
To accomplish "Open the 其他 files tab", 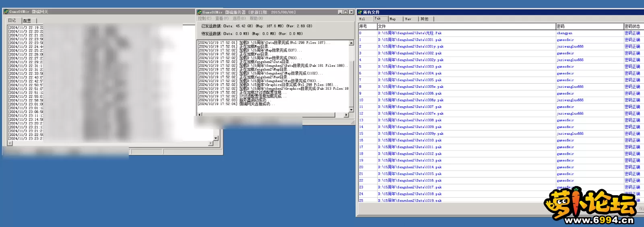I will 425,19.
